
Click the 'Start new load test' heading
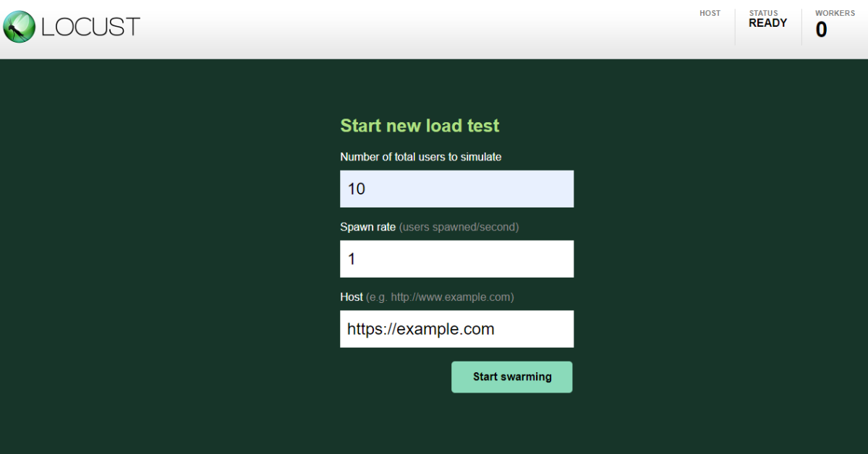420,126
